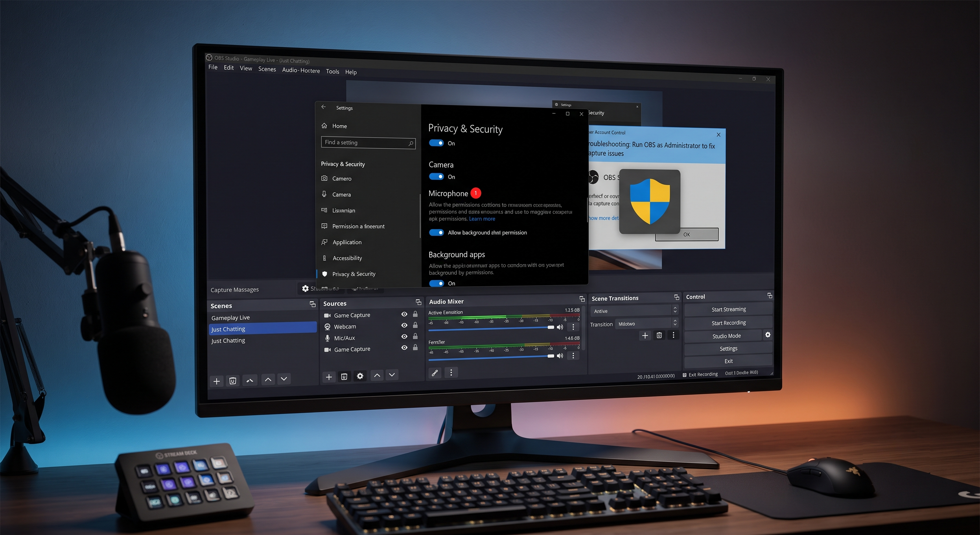Open the Edit menu
The image size is (980, 535).
point(229,68)
